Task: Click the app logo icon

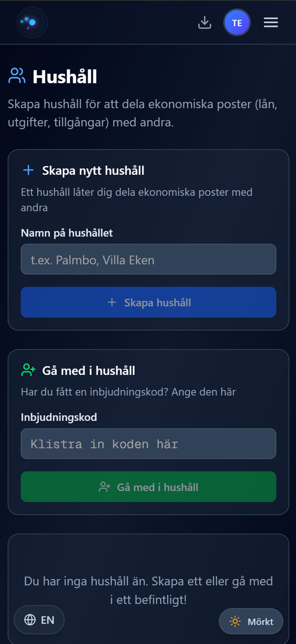Action: 32,23
